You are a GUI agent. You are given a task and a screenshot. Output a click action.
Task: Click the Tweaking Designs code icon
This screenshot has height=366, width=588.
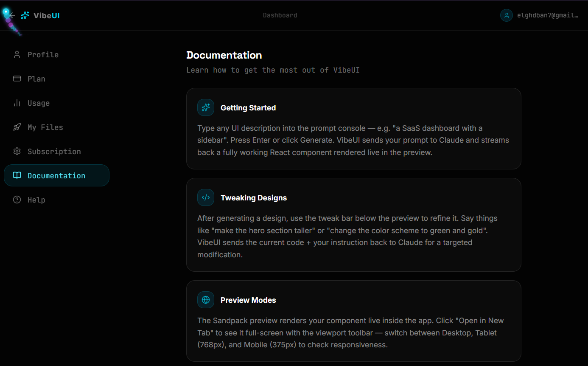point(206,197)
